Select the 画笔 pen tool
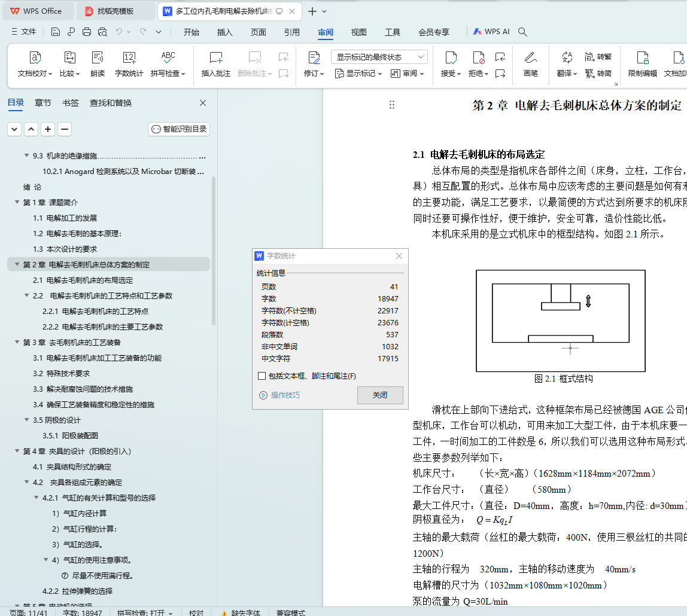The width and height of the screenshot is (687, 616). 531,64
